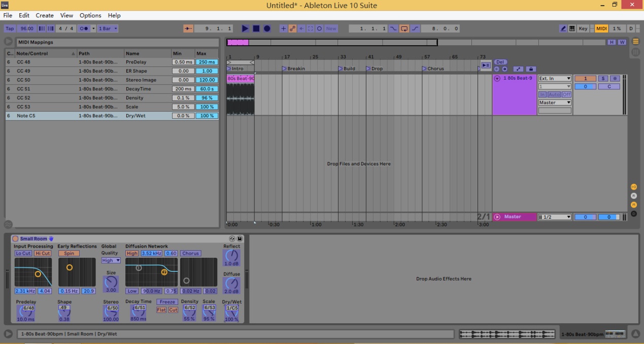Click the Tap tempo button
The image size is (644, 344).
[x=10, y=29]
